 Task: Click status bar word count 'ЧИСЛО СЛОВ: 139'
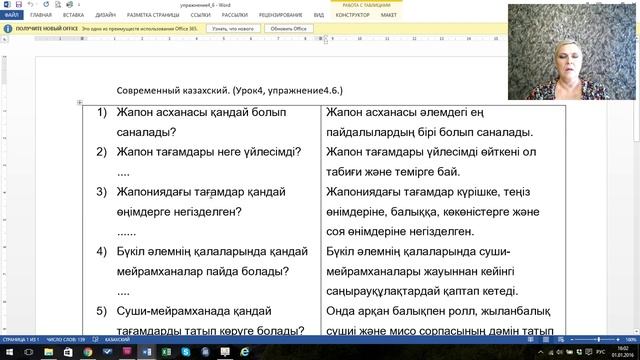click(x=66, y=340)
